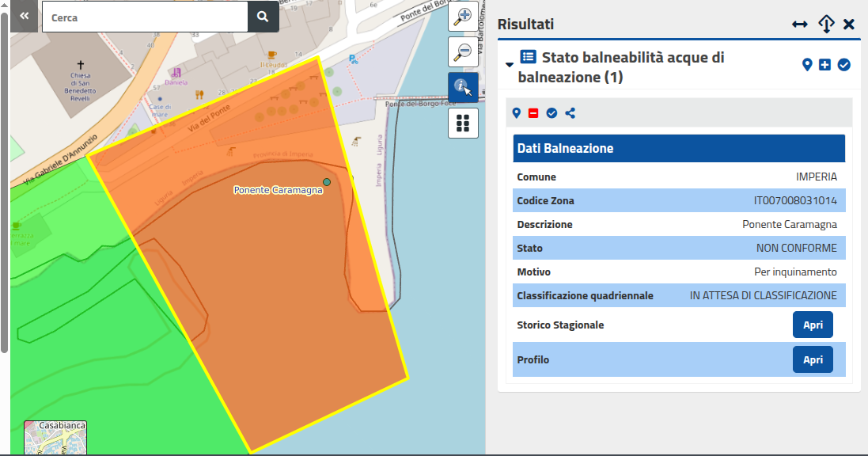Viewport: 868px width, 456px height.
Task: Open the grid tools menu button
Action: pos(463,123)
